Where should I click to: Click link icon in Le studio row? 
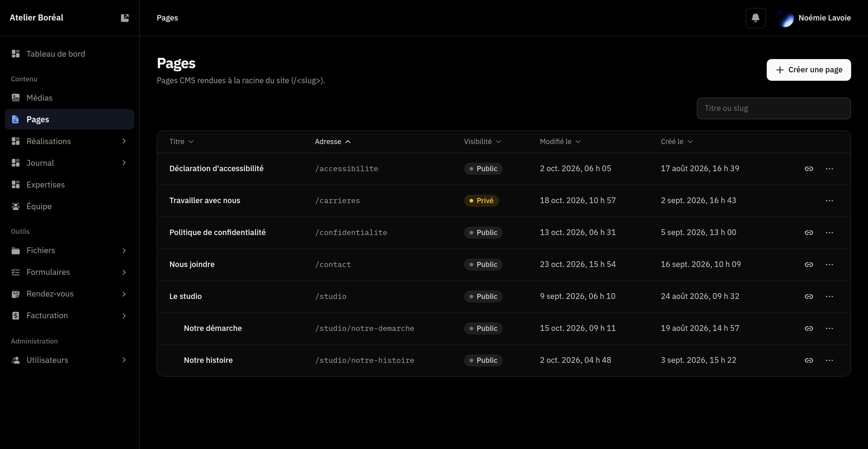(x=809, y=297)
